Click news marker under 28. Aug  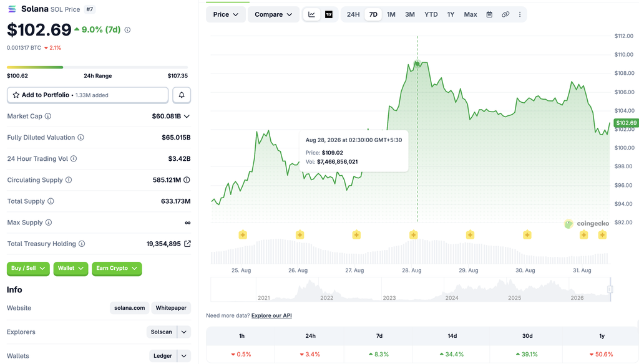pos(414,234)
